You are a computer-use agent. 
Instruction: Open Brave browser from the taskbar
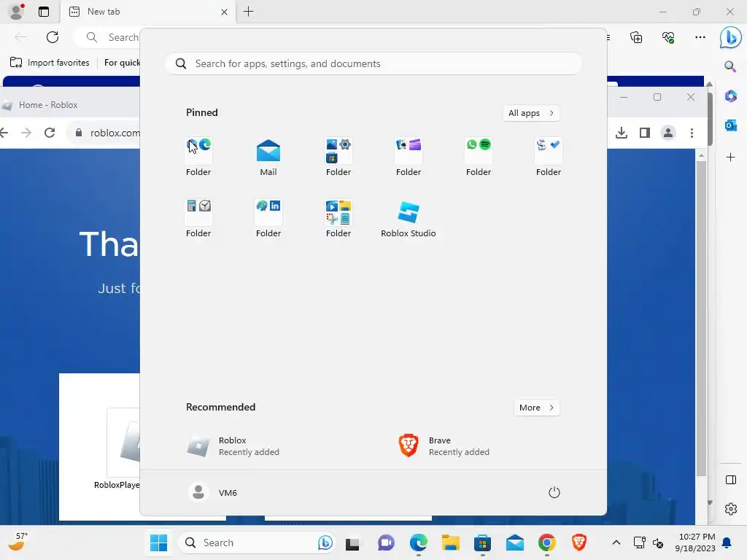click(x=578, y=542)
